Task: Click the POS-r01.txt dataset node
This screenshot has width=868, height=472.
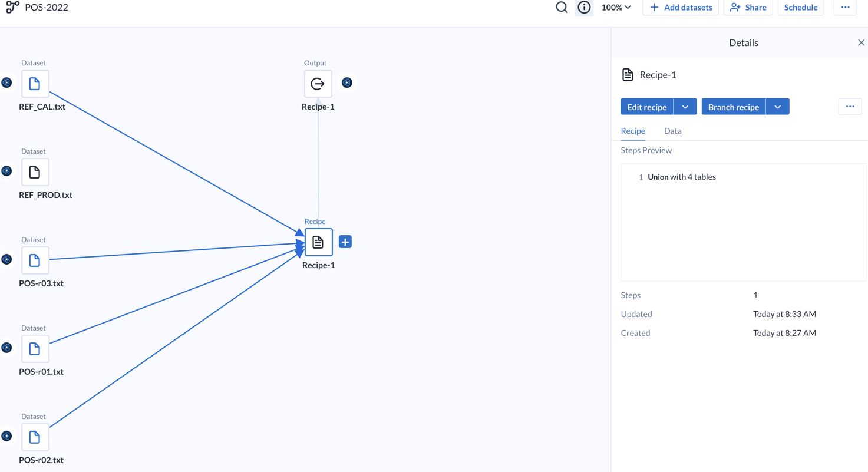Action: (x=35, y=349)
